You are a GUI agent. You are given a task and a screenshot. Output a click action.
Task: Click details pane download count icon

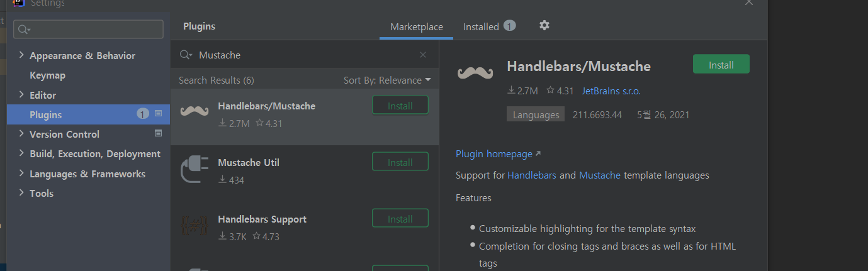click(x=511, y=91)
